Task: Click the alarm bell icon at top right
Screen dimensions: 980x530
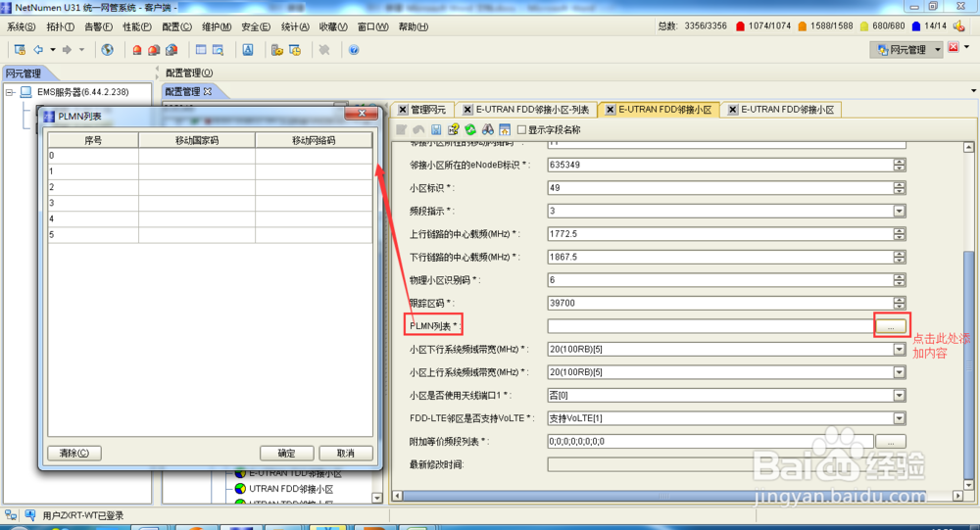Action: coord(958,25)
